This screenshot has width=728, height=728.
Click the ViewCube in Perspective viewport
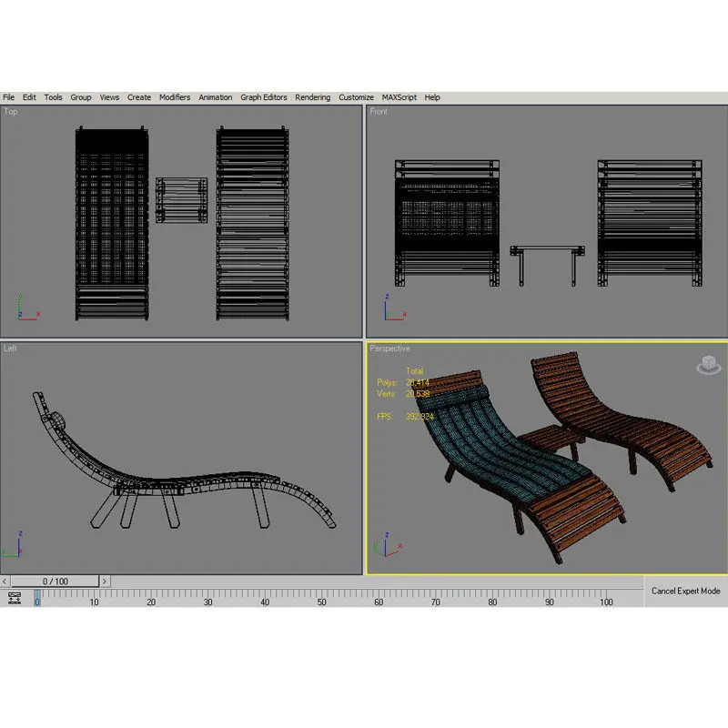tap(709, 365)
